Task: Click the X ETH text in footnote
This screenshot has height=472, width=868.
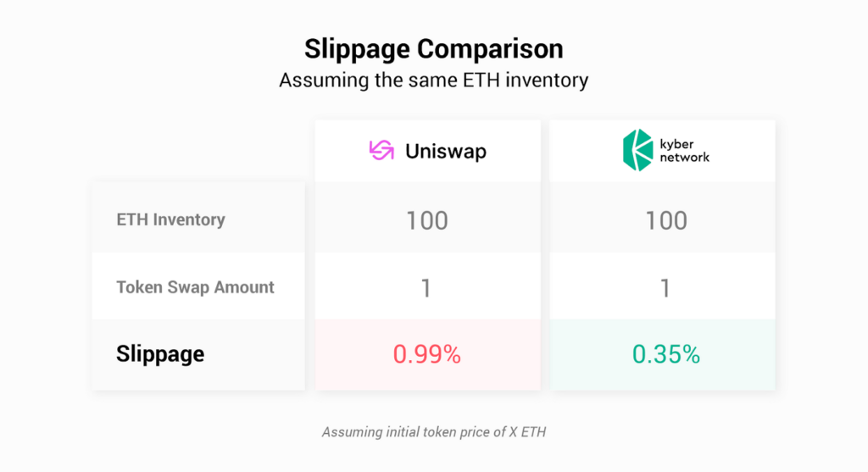Action: pos(527,432)
